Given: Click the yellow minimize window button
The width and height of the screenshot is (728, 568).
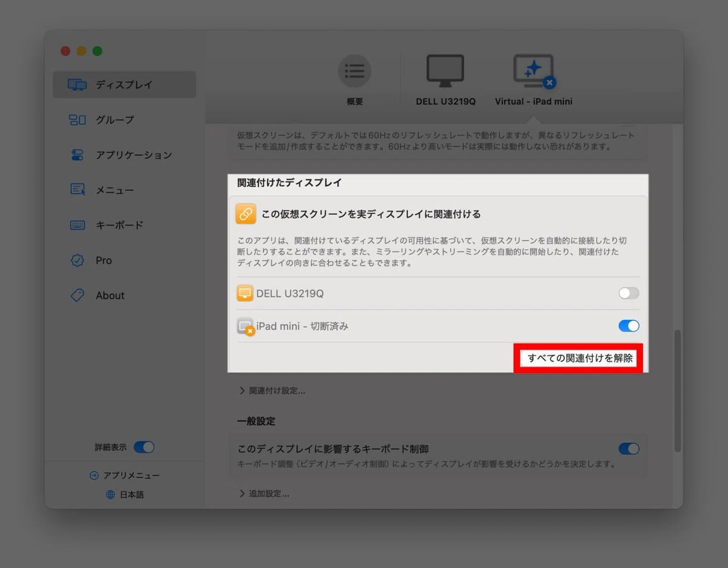Looking at the screenshot, I should pos(81,52).
